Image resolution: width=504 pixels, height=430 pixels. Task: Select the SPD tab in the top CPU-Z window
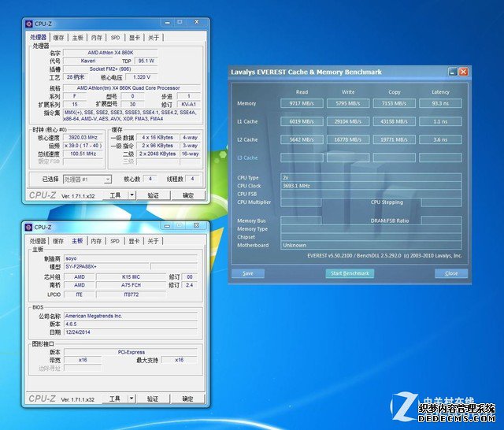[x=115, y=38]
